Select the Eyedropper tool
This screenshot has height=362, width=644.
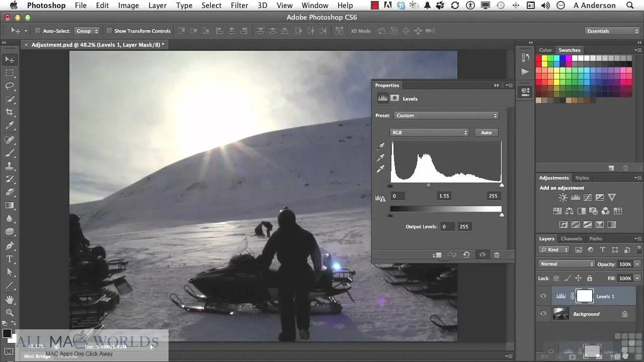(11, 126)
